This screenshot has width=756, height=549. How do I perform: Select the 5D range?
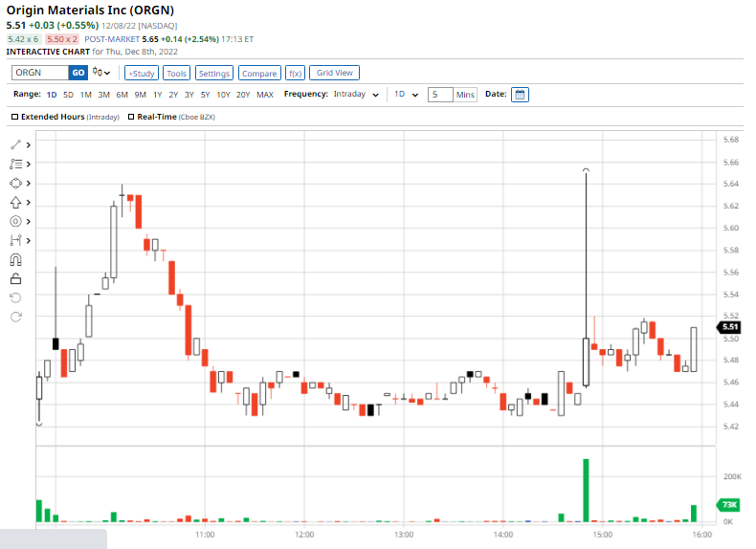point(68,95)
